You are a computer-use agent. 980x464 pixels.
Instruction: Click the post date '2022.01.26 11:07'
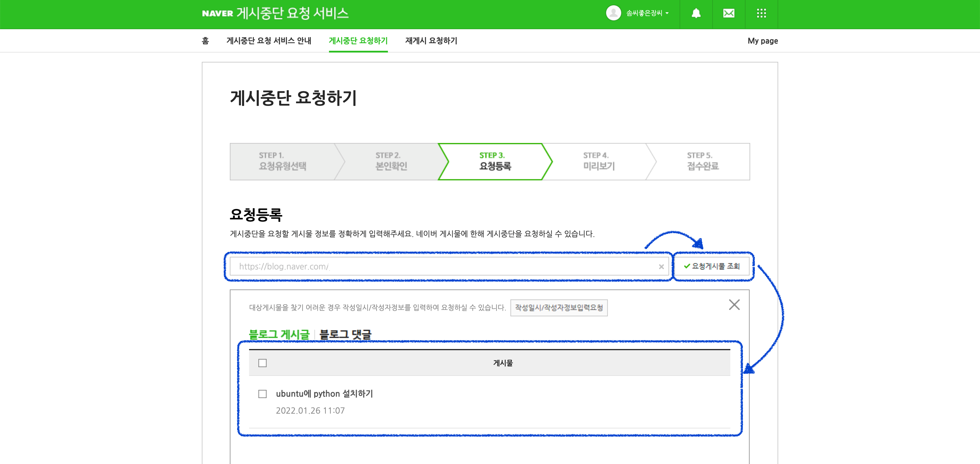click(x=310, y=411)
